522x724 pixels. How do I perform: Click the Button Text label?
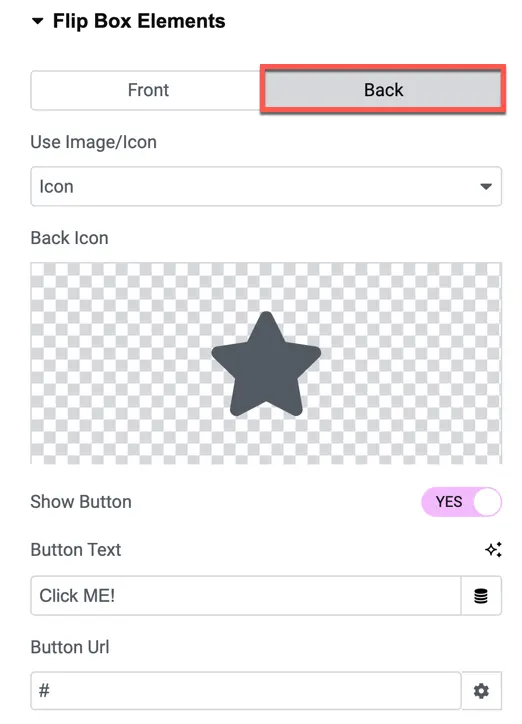76,549
